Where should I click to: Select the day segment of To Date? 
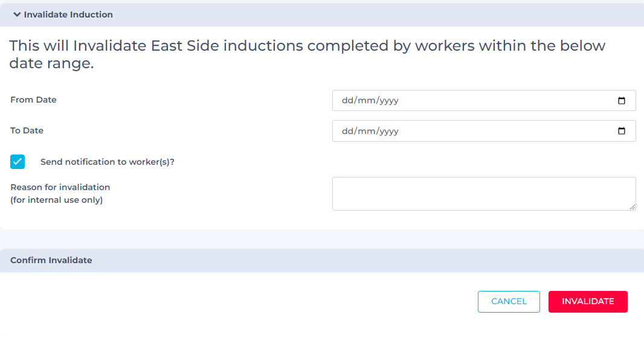[347, 131]
